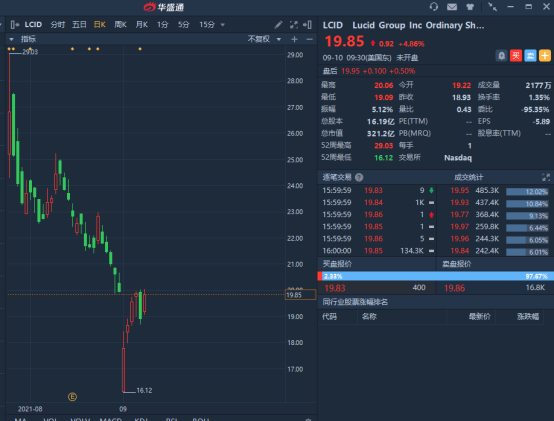Click the 买盘报价 header
The image size is (554, 421).
[x=337, y=264]
